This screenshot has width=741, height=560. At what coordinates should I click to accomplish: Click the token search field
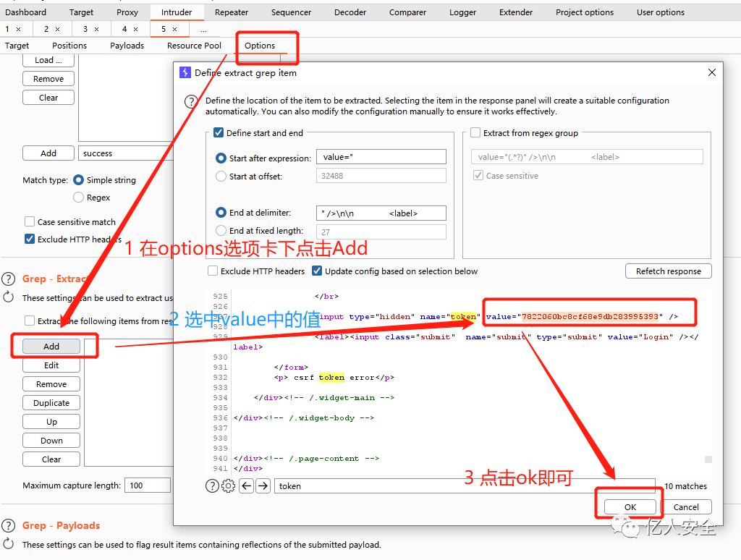click(465, 485)
